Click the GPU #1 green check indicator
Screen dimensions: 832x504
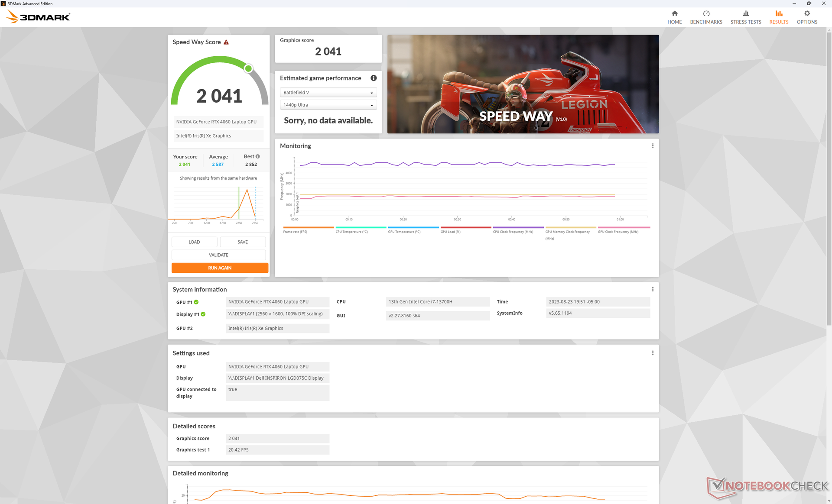click(x=196, y=302)
